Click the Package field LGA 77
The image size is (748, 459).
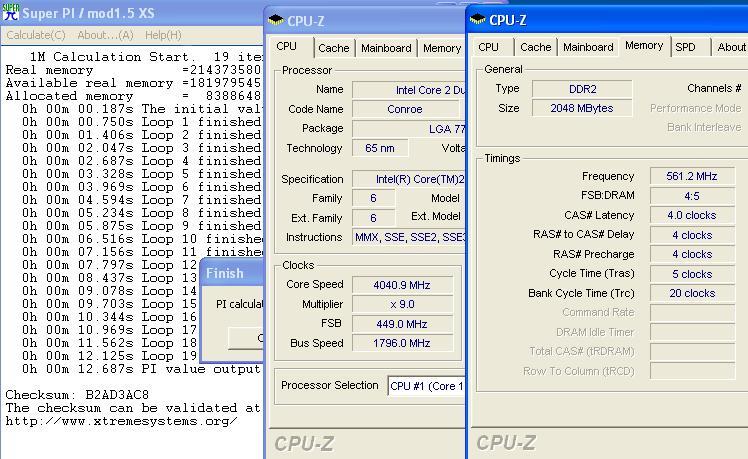[409, 129]
